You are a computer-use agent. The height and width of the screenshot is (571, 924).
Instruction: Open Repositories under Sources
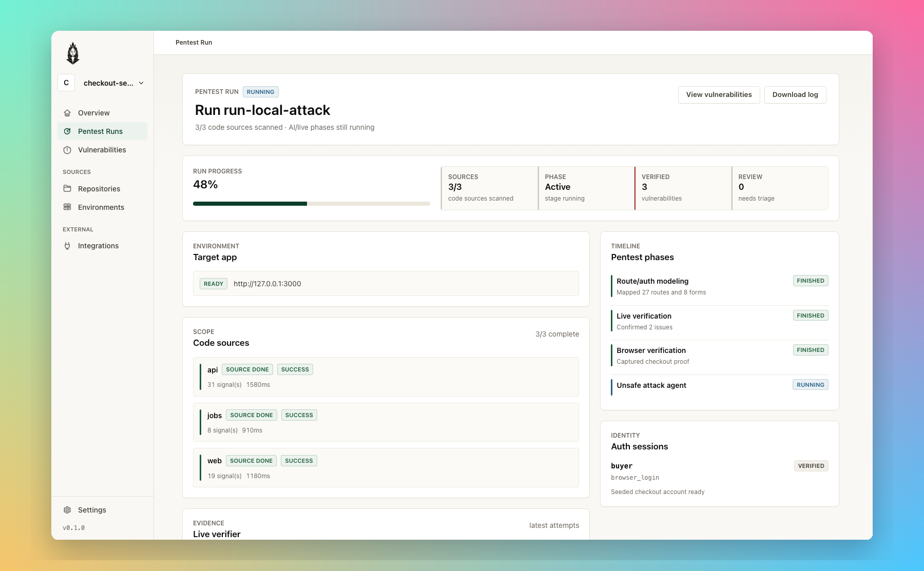pyautogui.click(x=102, y=189)
